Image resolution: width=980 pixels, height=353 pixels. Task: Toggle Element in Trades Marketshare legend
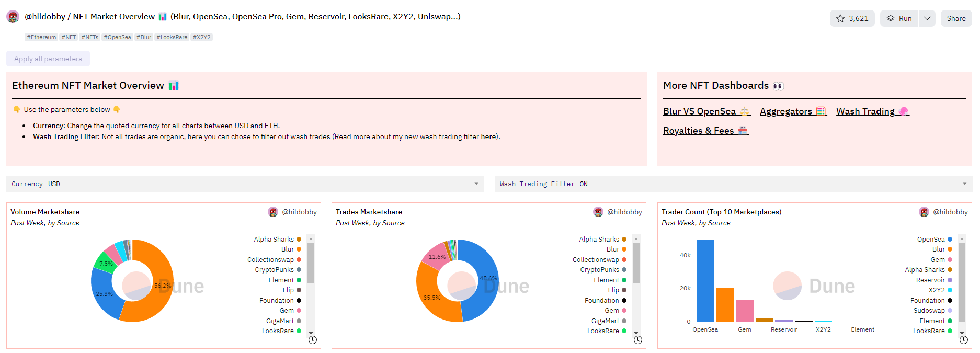coord(610,280)
